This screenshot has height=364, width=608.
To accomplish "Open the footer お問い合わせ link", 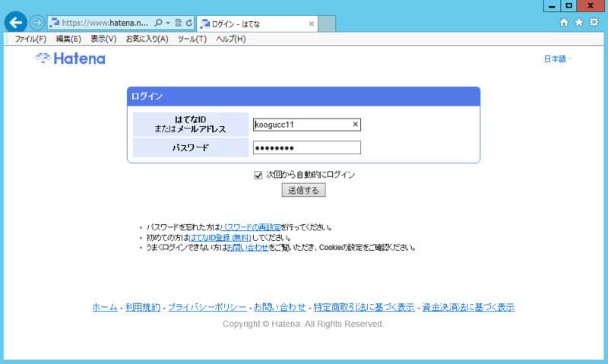I will click(280, 307).
